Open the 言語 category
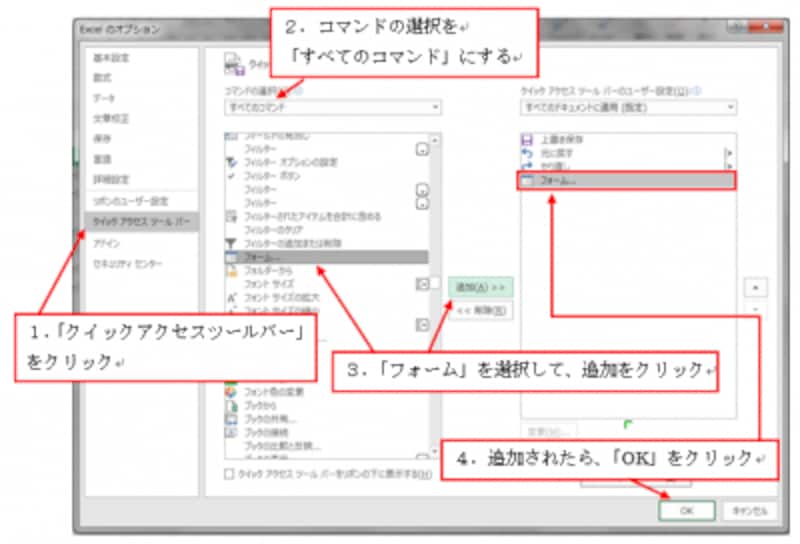 (x=102, y=159)
